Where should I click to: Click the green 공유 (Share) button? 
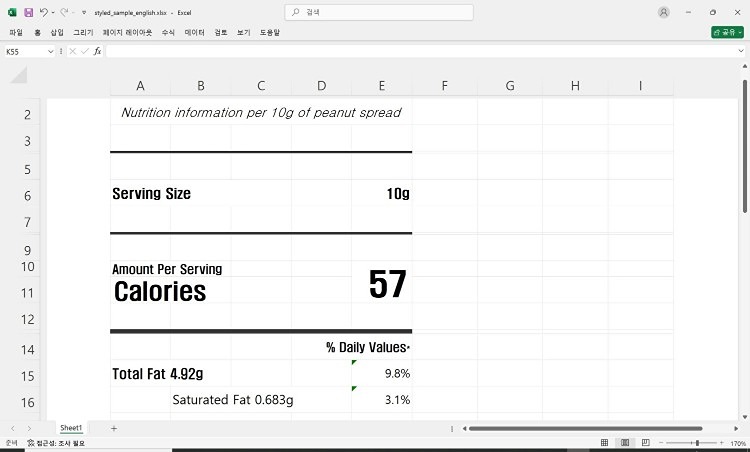(x=727, y=32)
